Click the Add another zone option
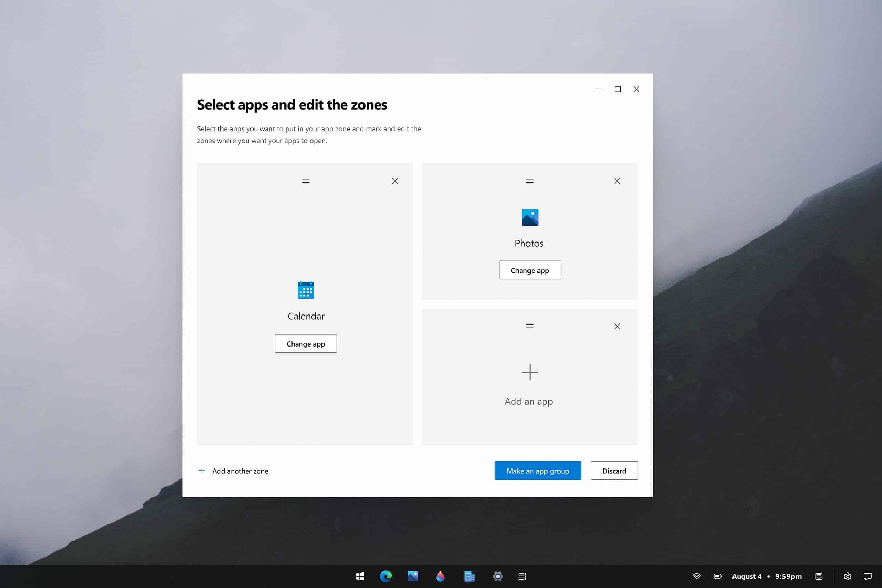The height and width of the screenshot is (588, 882). (x=233, y=471)
